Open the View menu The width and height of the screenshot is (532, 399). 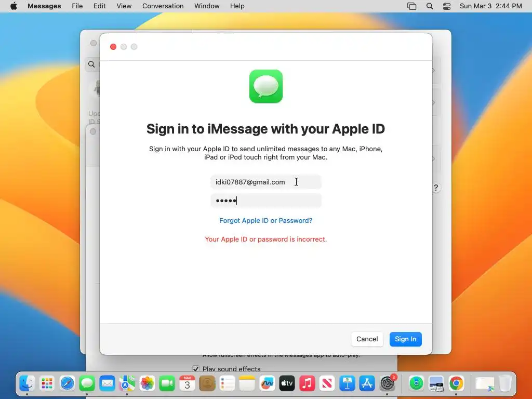[x=124, y=6]
